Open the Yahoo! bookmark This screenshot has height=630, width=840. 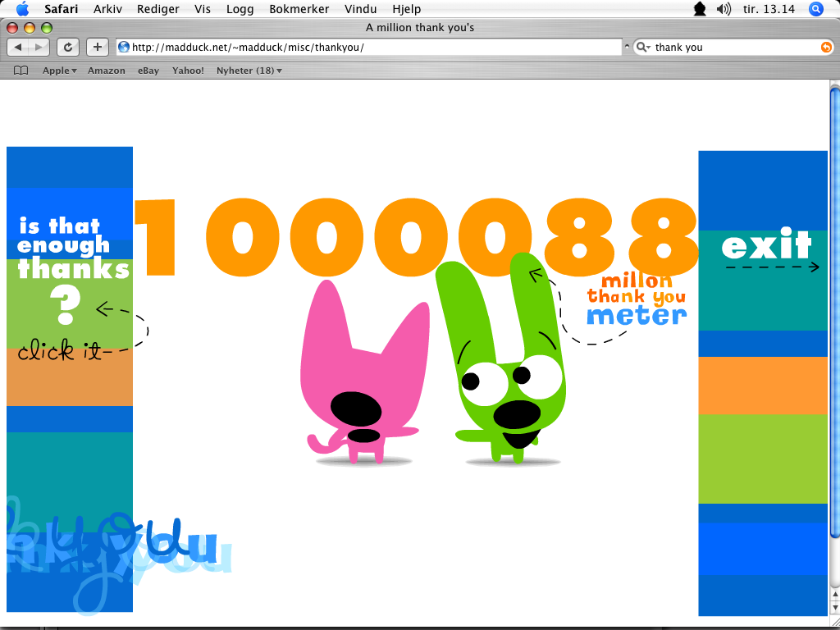pyautogui.click(x=188, y=71)
